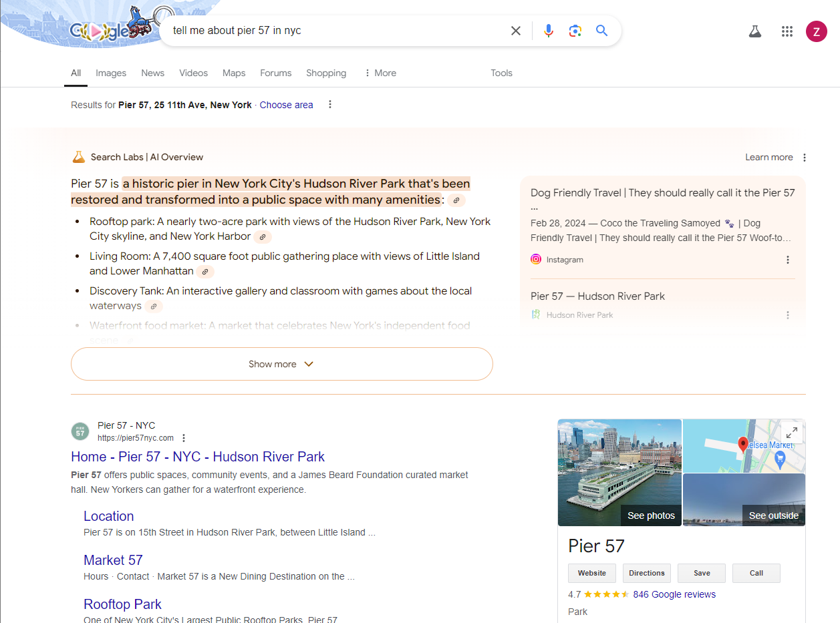The height and width of the screenshot is (623, 840).
Task: Click the Instagram logo icon
Action: click(x=536, y=260)
